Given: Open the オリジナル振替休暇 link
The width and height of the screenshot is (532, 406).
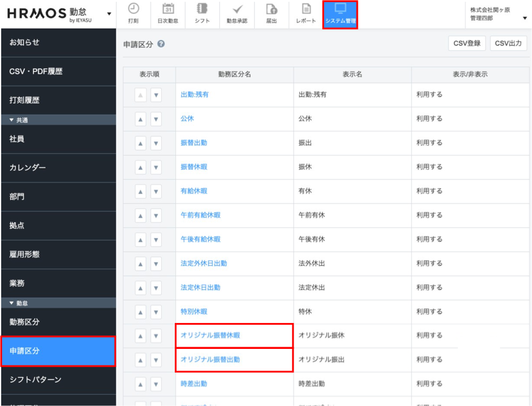Looking at the screenshot, I should [210, 335].
